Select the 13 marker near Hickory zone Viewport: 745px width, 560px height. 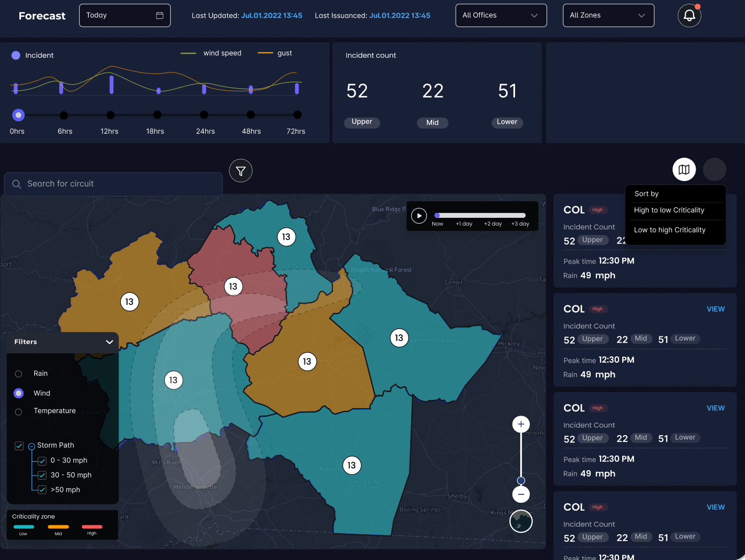point(399,337)
